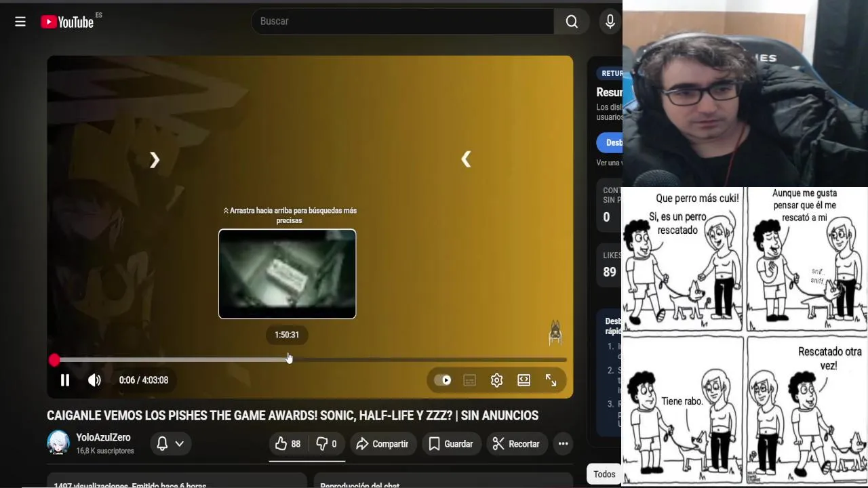Click the red playhead scrubber dot
Viewport: 868px width, 488px height.
[x=54, y=360]
